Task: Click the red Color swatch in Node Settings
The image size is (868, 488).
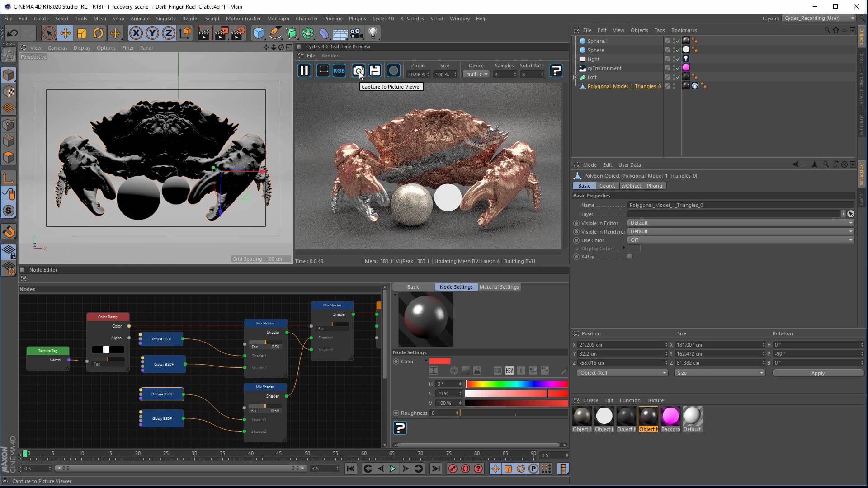Action: (440, 361)
